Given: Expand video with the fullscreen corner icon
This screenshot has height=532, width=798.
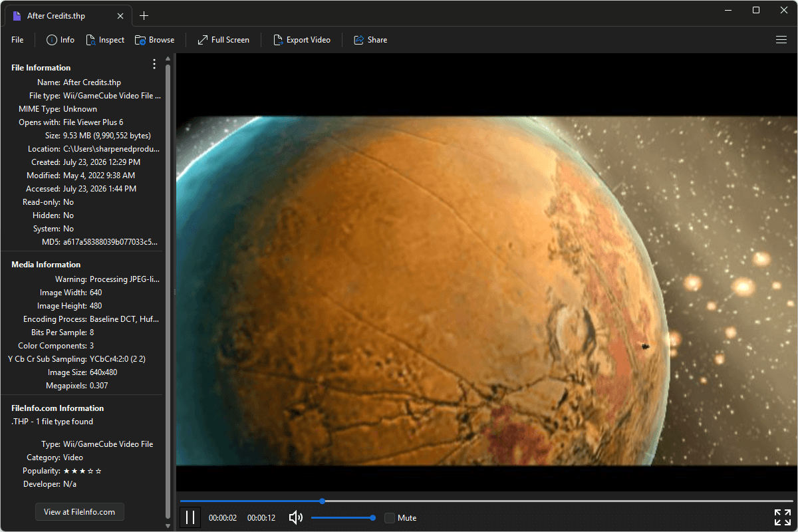Looking at the screenshot, I should (x=782, y=517).
